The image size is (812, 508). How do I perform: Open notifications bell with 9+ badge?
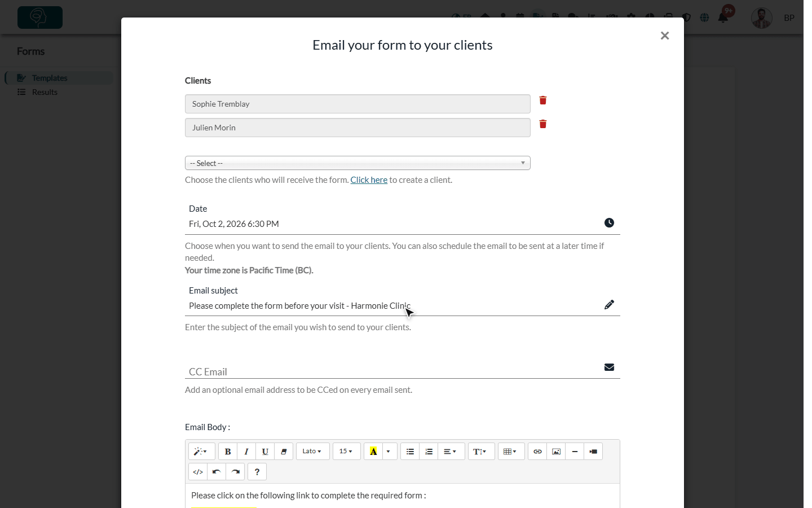(723, 17)
